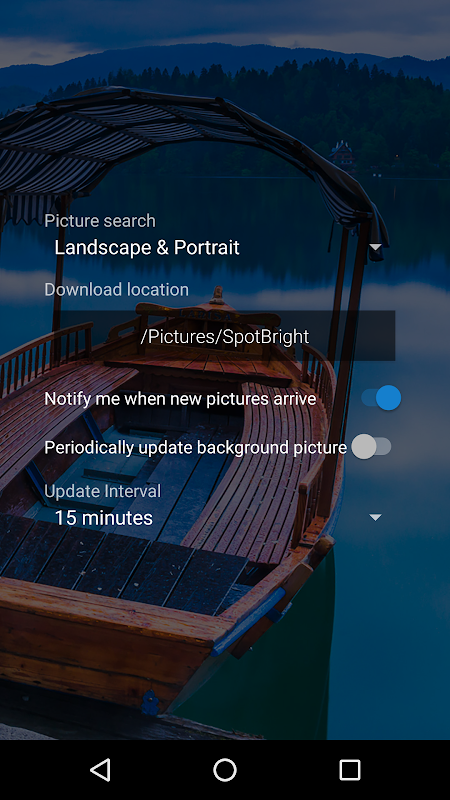Viewport: 450px width, 800px height.
Task: Tap the Periodically update background picture label
Action: click(x=195, y=447)
